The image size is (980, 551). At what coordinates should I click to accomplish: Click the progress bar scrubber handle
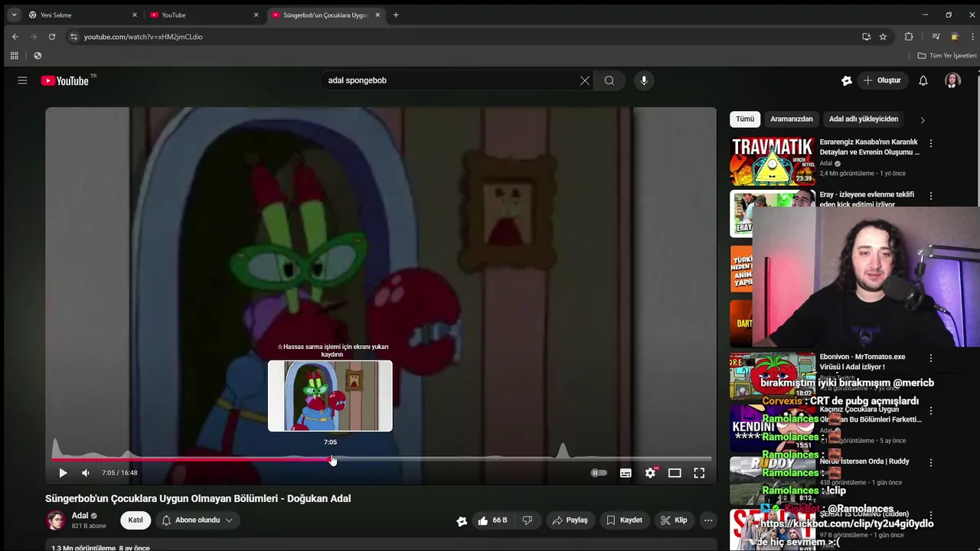[x=332, y=459]
